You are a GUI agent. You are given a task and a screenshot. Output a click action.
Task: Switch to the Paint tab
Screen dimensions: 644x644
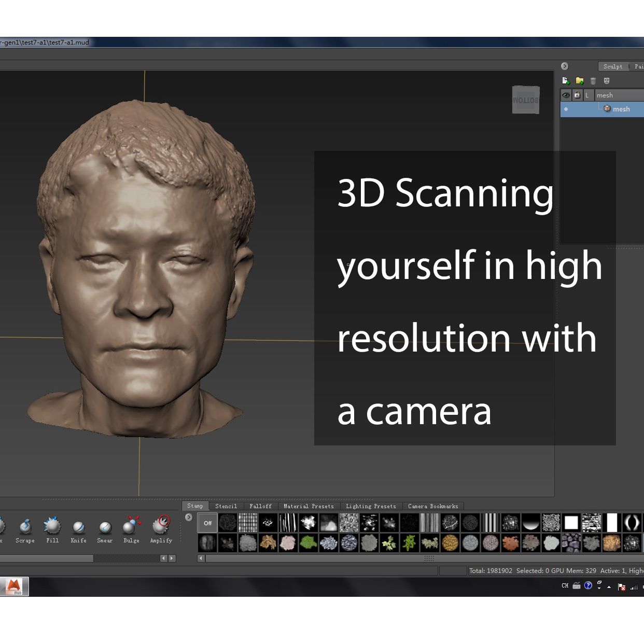639,66
